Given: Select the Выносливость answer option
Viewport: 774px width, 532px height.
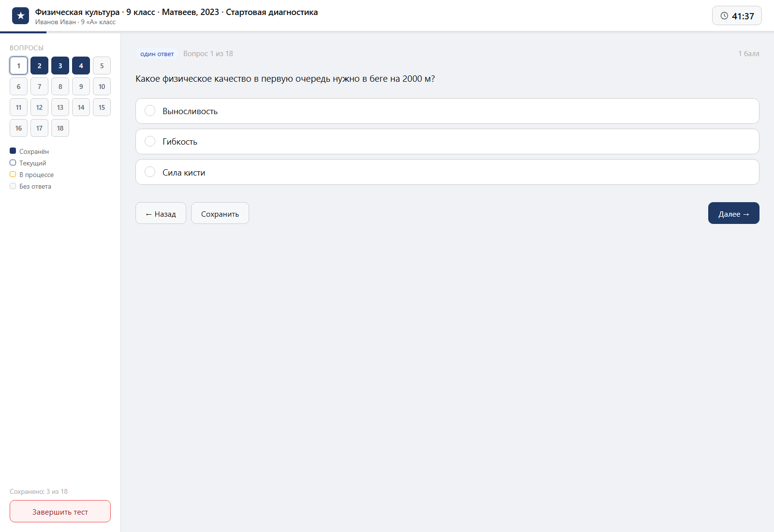Looking at the screenshot, I should click(x=447, y=111).
